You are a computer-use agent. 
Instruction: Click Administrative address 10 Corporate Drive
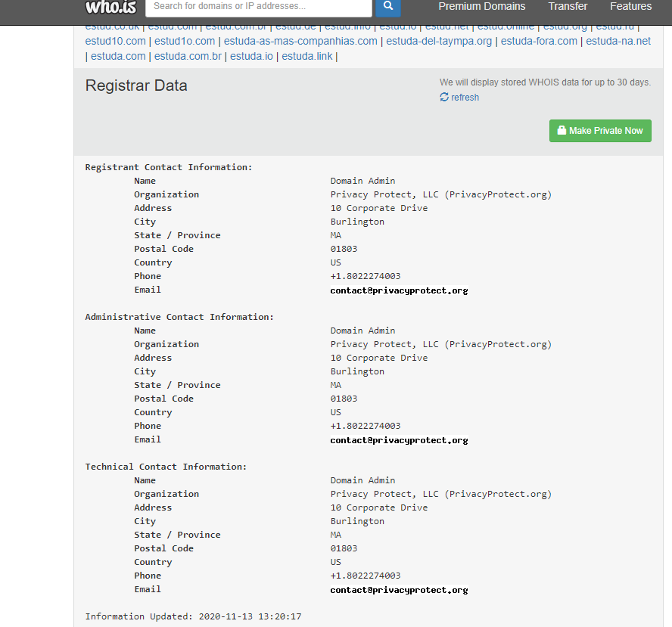tap(379, 358)
